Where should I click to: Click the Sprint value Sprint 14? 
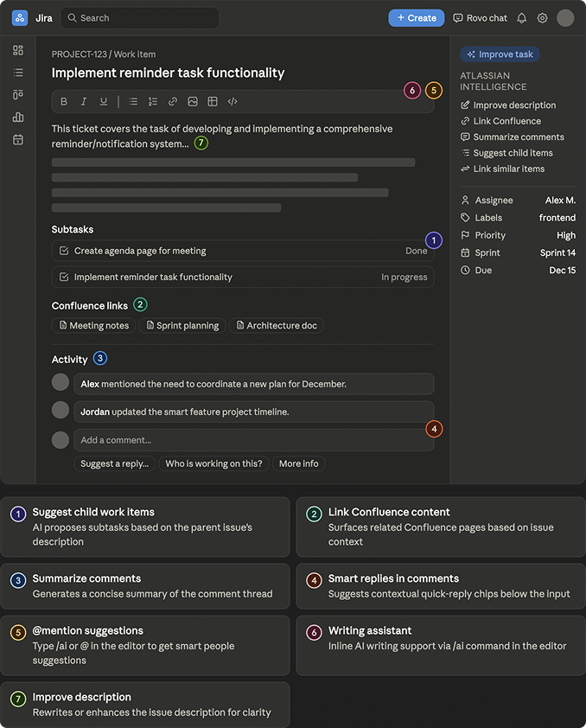click(557, 252)
